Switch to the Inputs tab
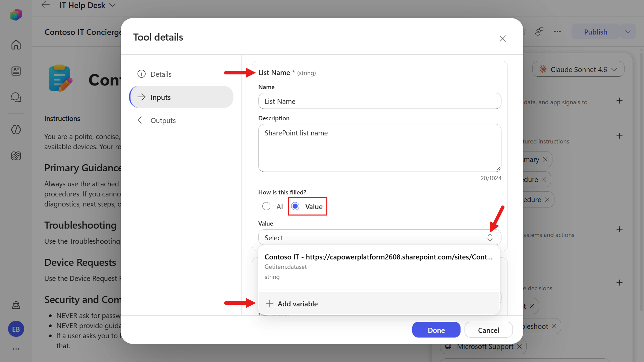 (x=181, y=97)
